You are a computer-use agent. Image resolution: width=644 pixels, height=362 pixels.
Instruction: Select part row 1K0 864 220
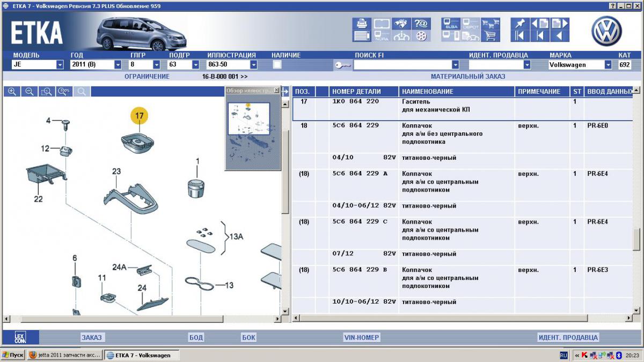tap(462, 109)
